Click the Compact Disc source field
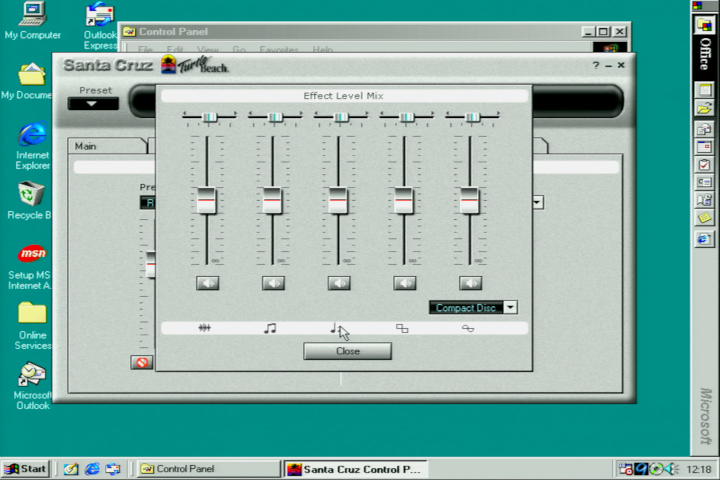Viewport: 720px width, 480px height. 466,307
